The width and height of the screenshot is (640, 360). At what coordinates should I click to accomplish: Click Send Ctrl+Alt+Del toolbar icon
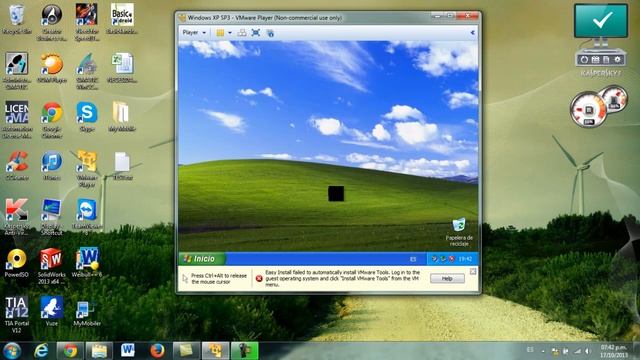pos(242,33)
